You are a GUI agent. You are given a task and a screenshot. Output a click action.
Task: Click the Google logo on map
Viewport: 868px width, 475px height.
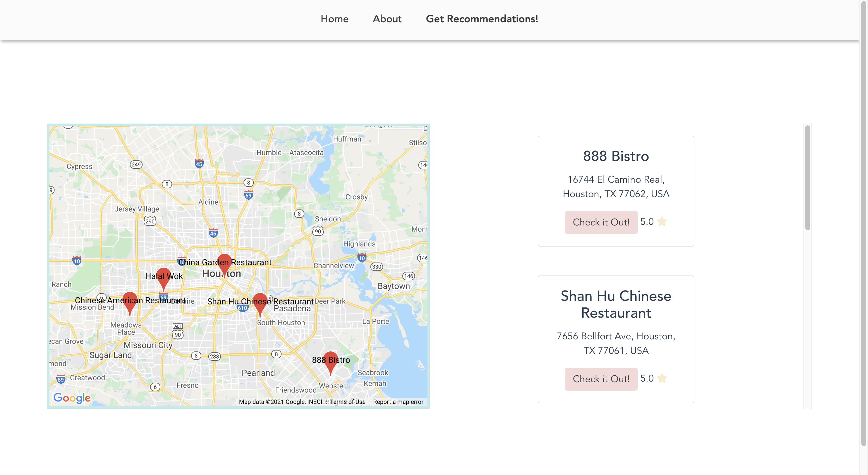[72, 398]
